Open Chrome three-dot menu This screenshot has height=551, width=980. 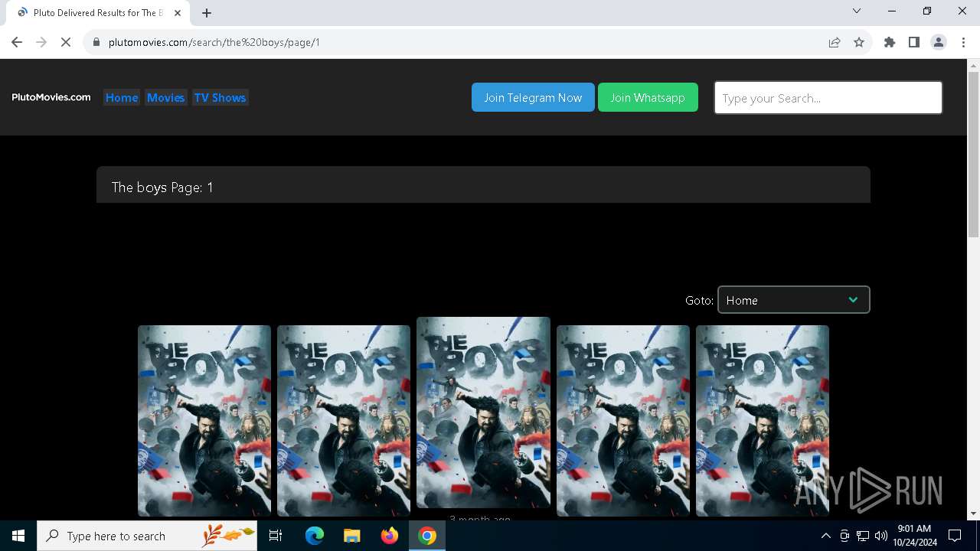[963, 42]
